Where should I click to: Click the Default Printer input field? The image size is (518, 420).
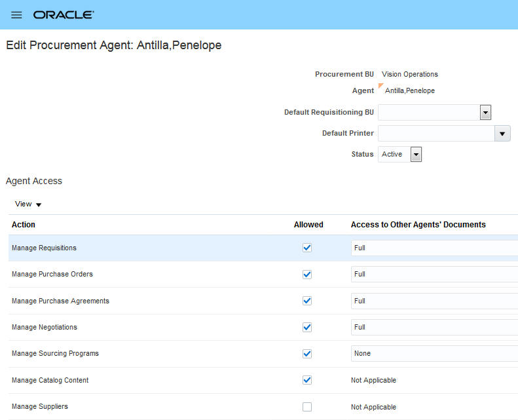click(436, 134)
